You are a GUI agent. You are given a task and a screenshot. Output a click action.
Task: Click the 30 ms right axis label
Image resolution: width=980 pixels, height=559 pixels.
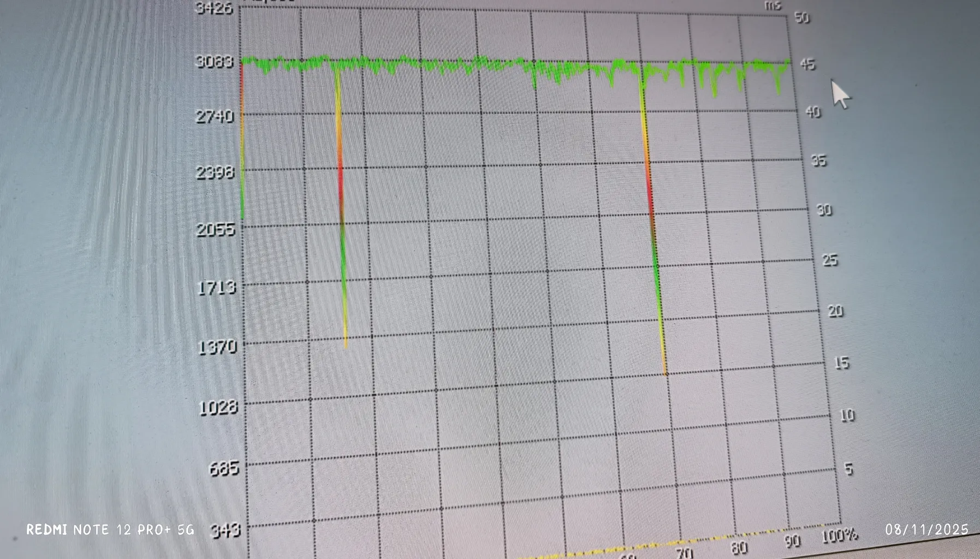pyautogui.click(x=824, y=210)
